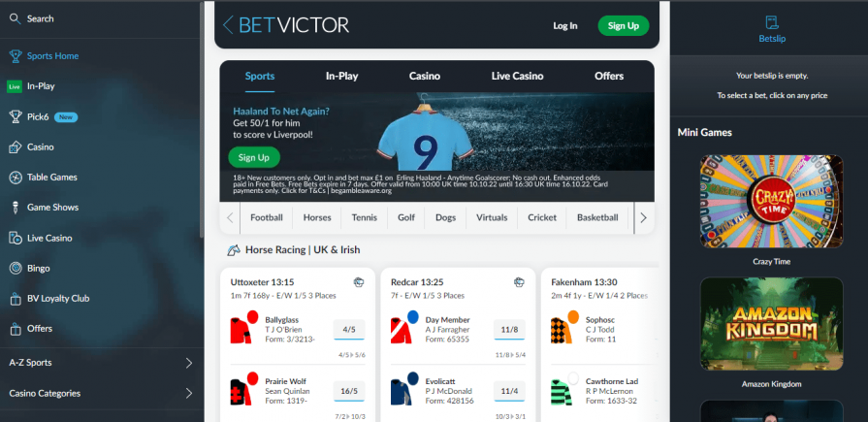Open BV Loyalty Club gift icon
The width and height of the screenshot is (868, 422).
(x=16, y=299)
